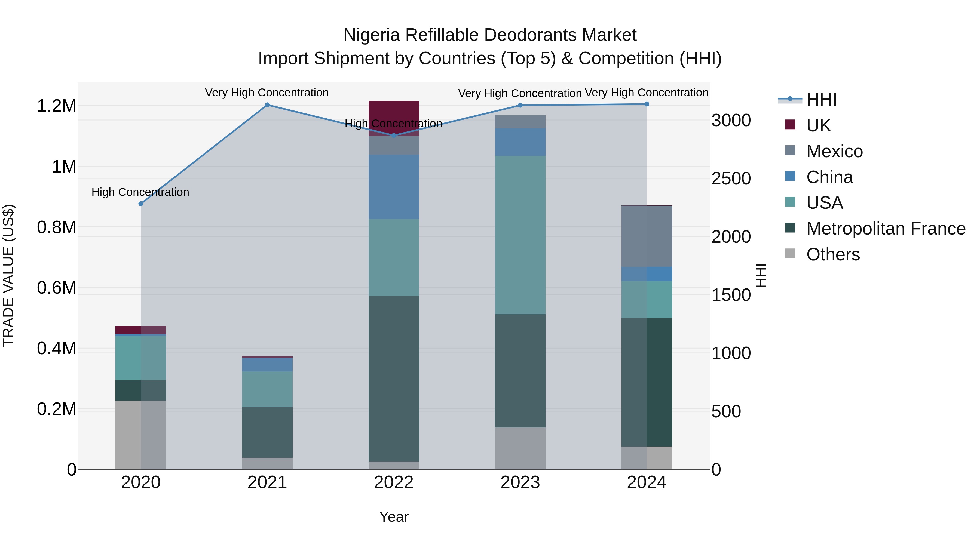Toggle the China legend label
Image resolution: width=980 pixels, height=551 pixels.
tap(830, 177)
